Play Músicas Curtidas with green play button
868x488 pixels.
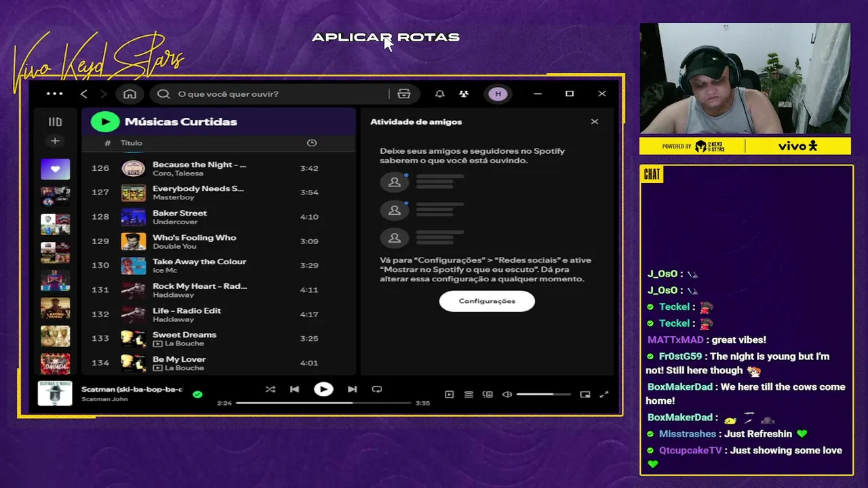[105, 121]
